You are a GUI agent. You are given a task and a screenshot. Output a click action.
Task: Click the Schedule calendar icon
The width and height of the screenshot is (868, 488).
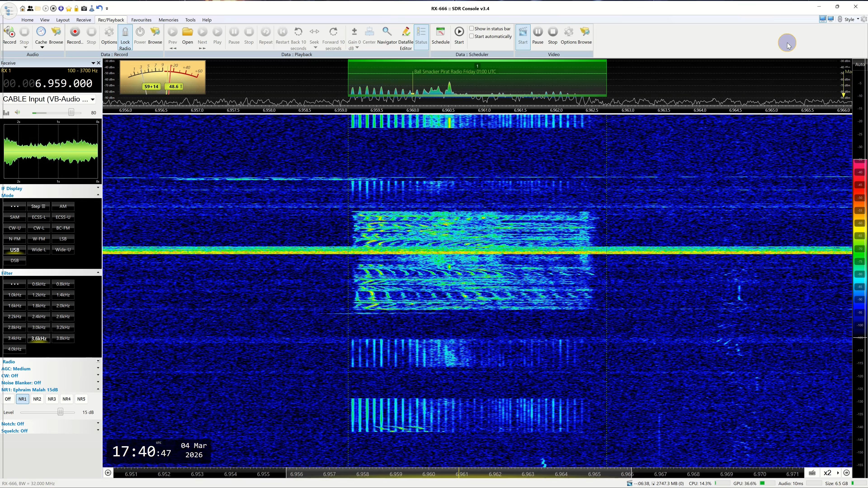point(440,32)
